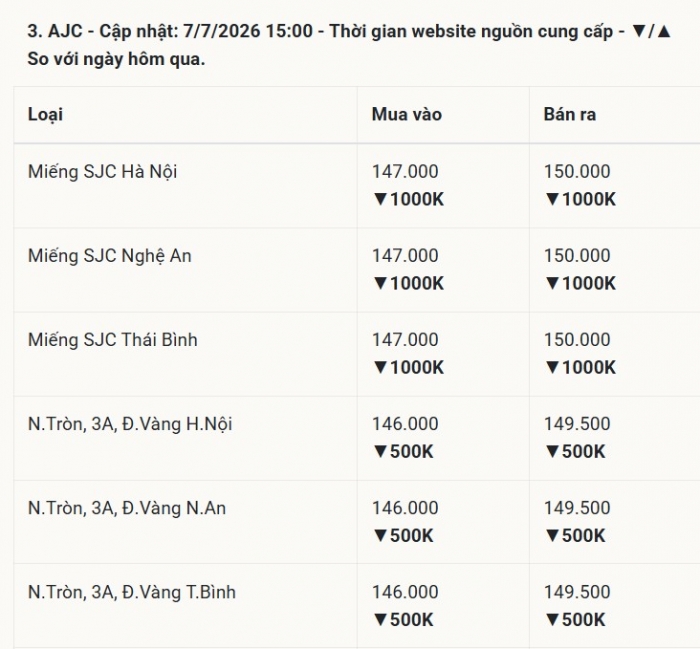Click the Mua vào column header
The width and height of the screenshot is (700, 649).
[x=407, y=115]
